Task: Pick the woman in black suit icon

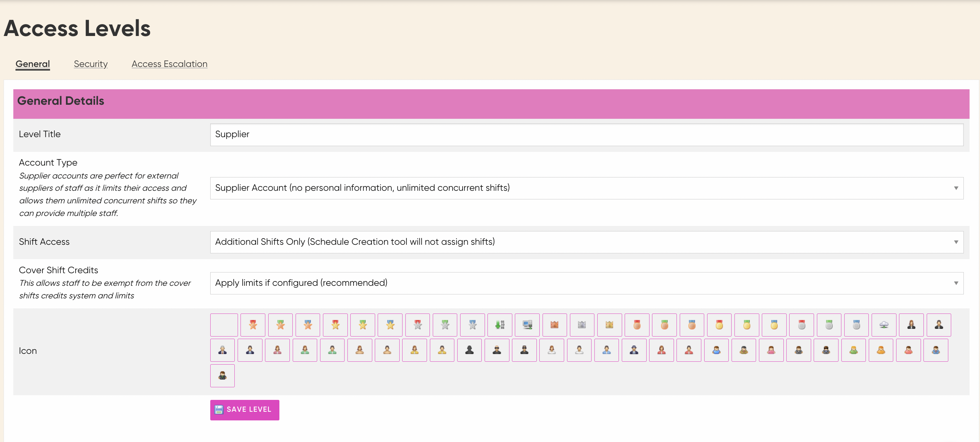Action: pos(912,325)
